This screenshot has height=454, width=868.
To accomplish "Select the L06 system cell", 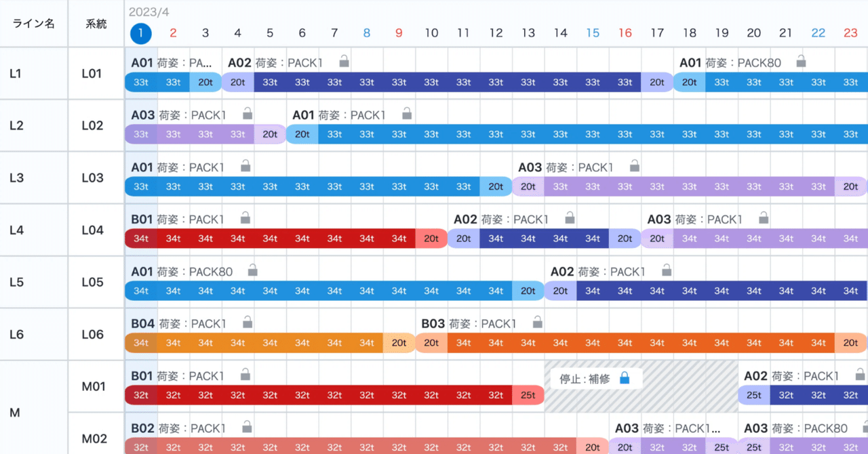I will [x=96, y=334].
